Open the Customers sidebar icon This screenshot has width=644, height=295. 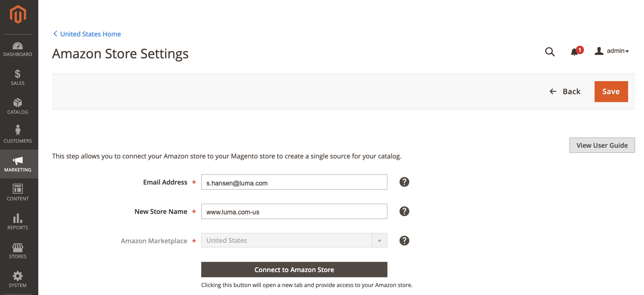[x=18, y=130]
